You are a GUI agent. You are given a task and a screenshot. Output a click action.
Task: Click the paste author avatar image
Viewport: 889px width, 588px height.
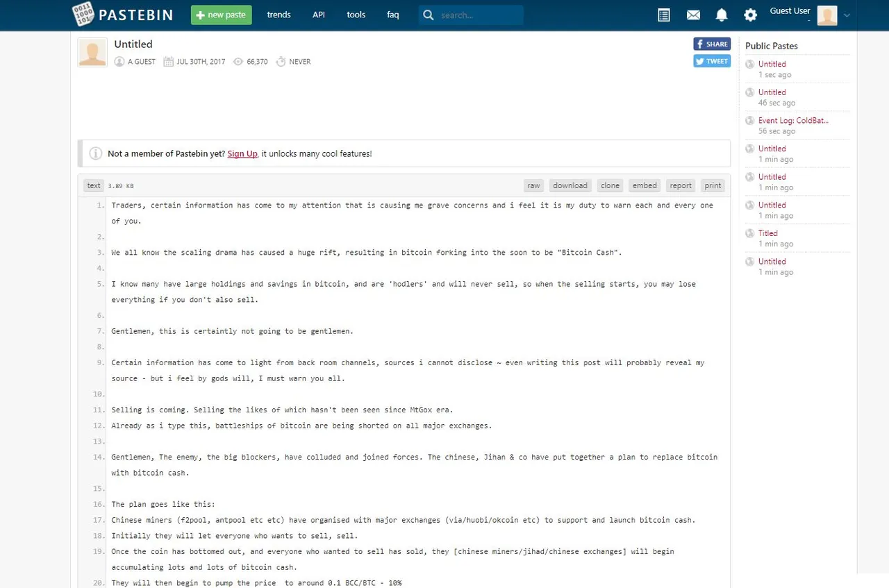[92, 52]
